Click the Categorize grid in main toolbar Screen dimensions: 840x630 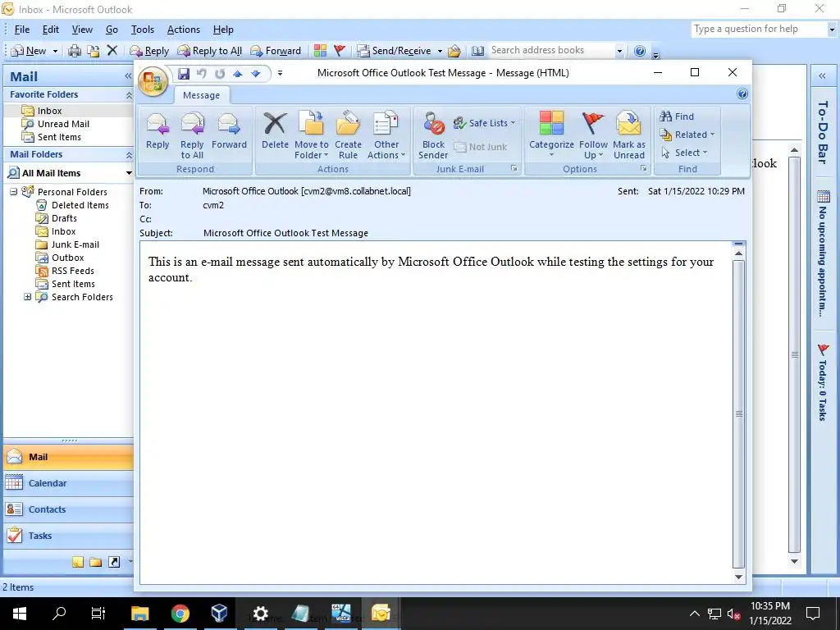tap(321, 51)
